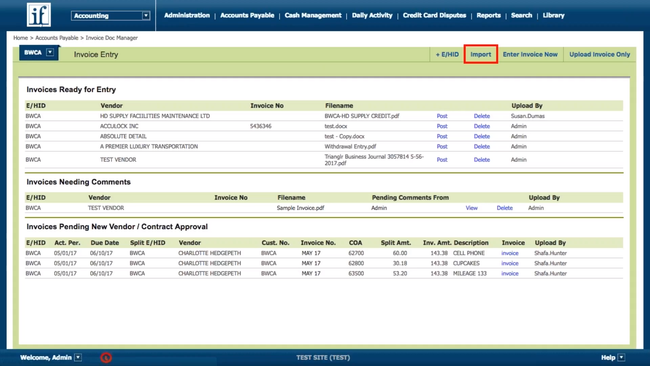The width and height of the screenshot is (650, 366).
Task: Click uploader name Susan.Dumas
Action: click(528, 116)
